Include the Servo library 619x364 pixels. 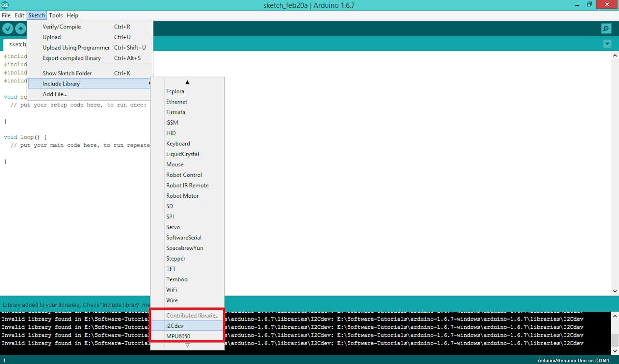coord(173,227)
